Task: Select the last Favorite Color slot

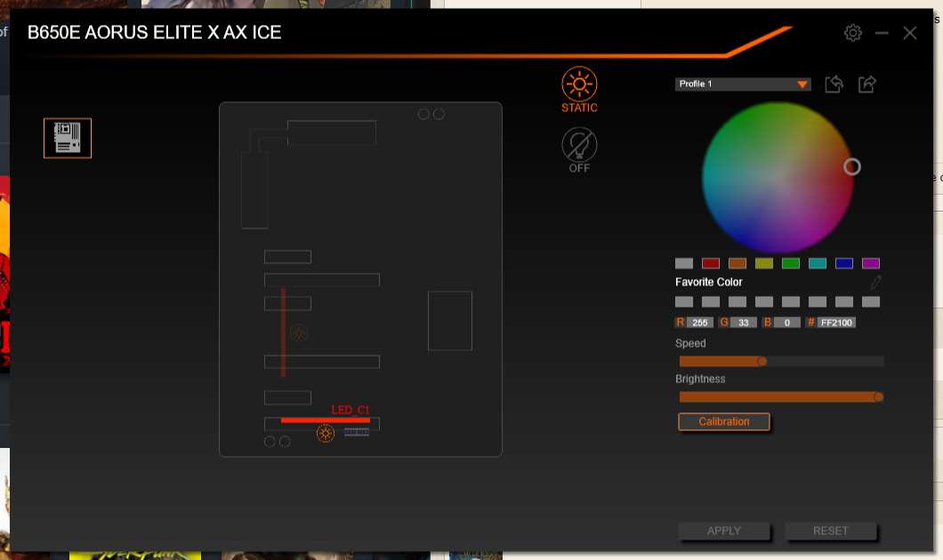Action: pos(871,301)
